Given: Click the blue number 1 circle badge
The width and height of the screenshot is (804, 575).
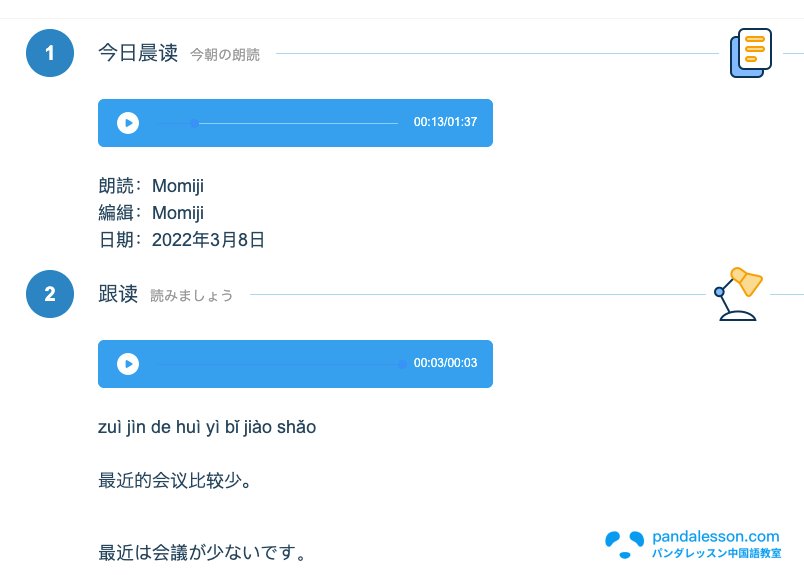Looking at the screenshot, I should click(50, 53).
